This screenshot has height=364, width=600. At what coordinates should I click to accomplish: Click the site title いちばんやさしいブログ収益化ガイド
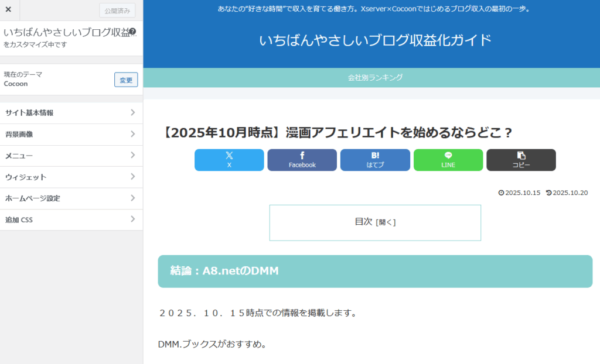coord(375,40)
